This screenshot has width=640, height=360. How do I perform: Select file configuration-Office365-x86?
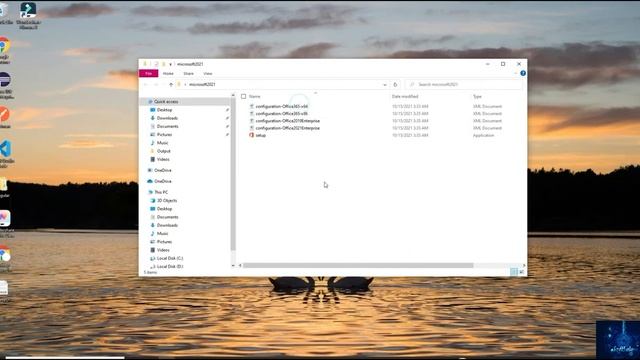[x=282, y=114]
